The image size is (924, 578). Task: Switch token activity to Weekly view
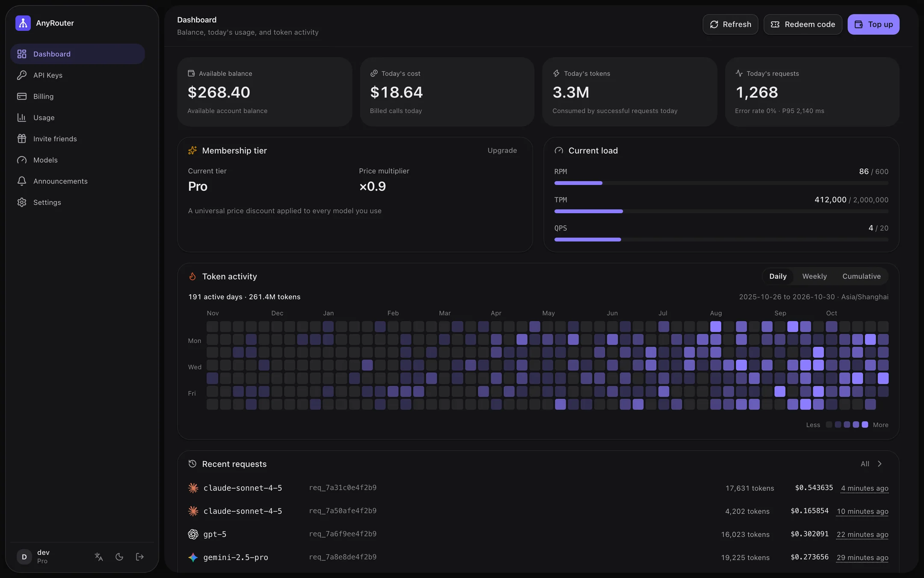[x=814, y=277]
